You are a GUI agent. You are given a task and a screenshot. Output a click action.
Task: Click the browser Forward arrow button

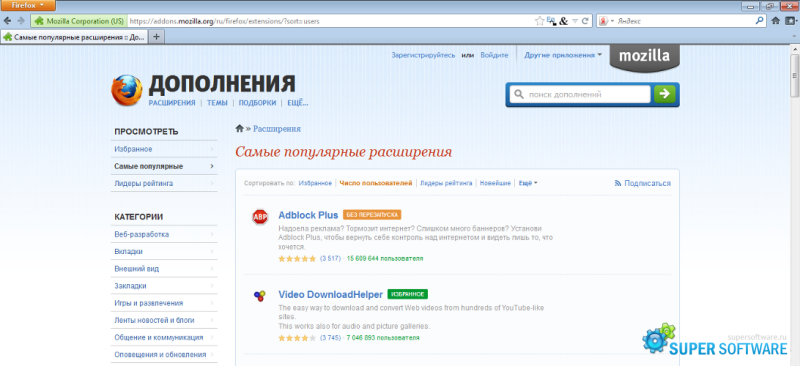click(21, 21)
